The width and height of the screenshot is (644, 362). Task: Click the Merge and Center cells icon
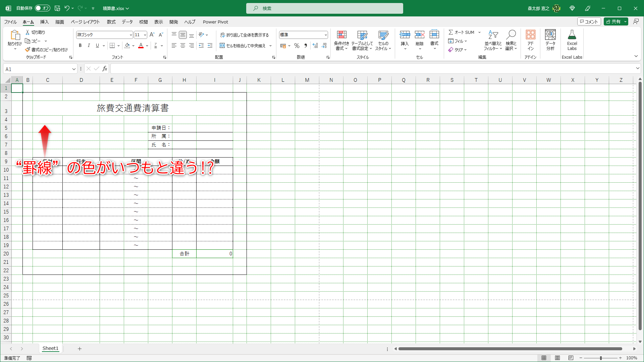(x=222, y=46)
